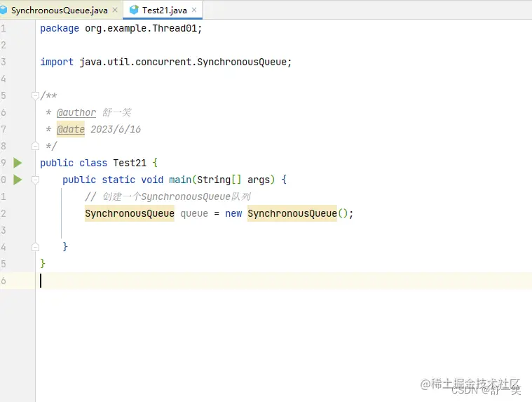
Task: Click the Test21.java class file icon
Action: (134, 10)
